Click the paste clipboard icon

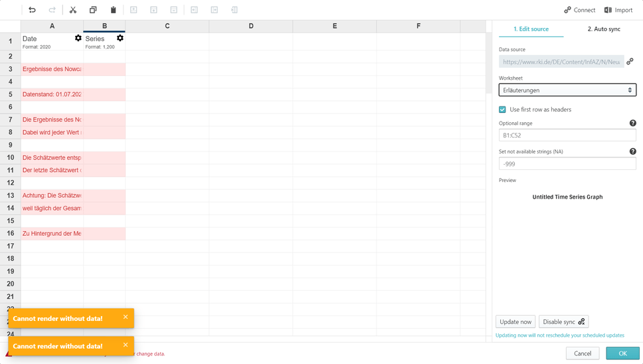click(x=113, y=10)
